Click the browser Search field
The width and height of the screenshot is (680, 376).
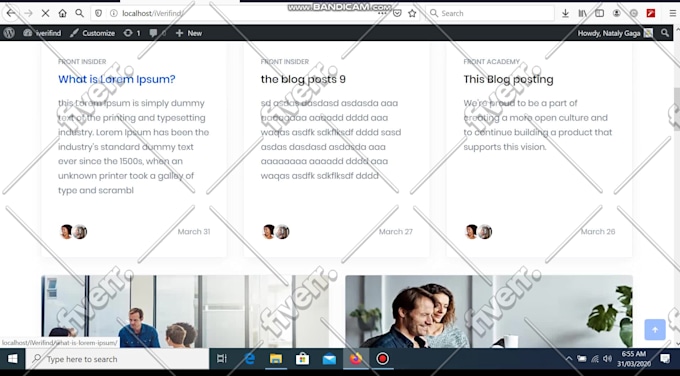pyautogui.click(x=490, y=13)
